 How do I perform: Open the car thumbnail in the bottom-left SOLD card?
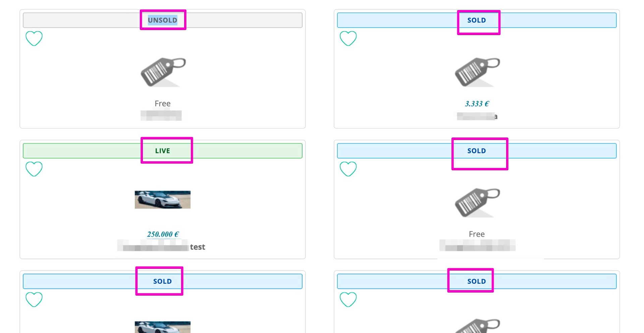[163, 327]
